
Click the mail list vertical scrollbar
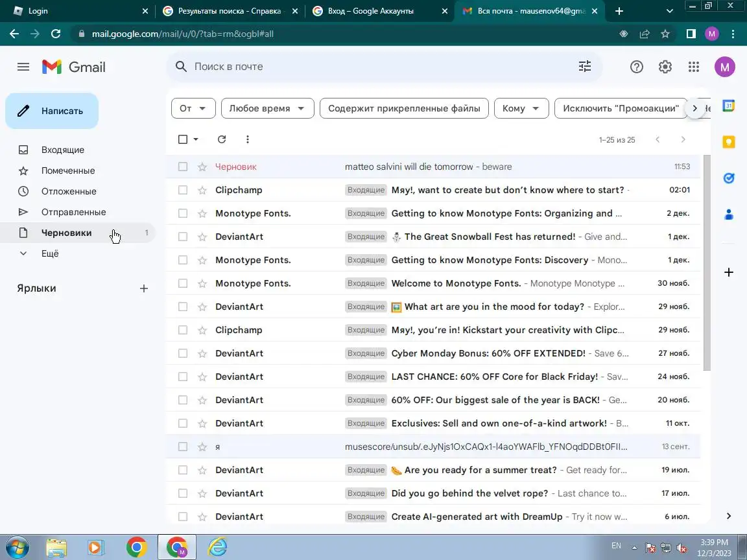[x=707, y=263]
